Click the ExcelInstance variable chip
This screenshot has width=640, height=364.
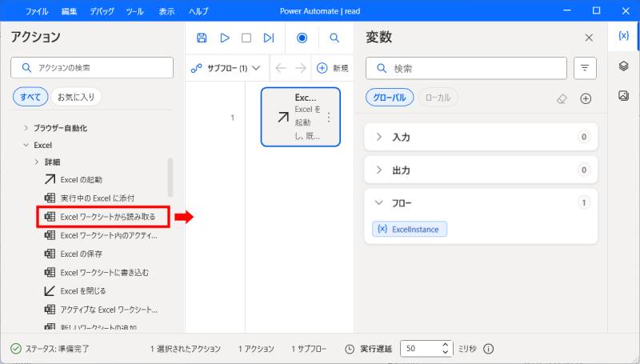(410, 229)
